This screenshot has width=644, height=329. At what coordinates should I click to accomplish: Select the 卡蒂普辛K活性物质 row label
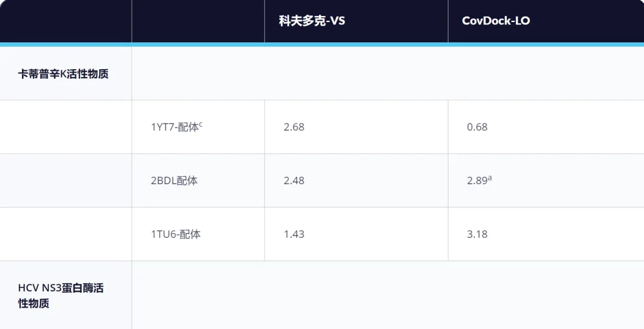coord(63,74)
